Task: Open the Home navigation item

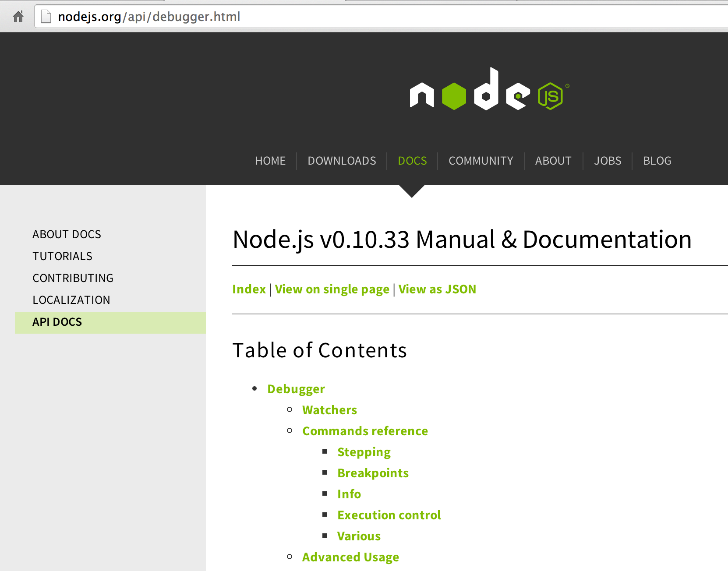Action: 270,161
